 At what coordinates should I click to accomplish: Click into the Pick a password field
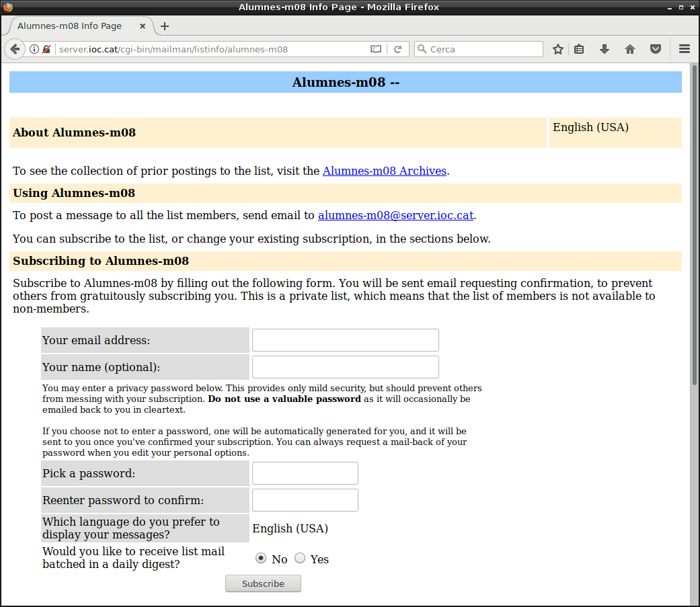[305, 473]
